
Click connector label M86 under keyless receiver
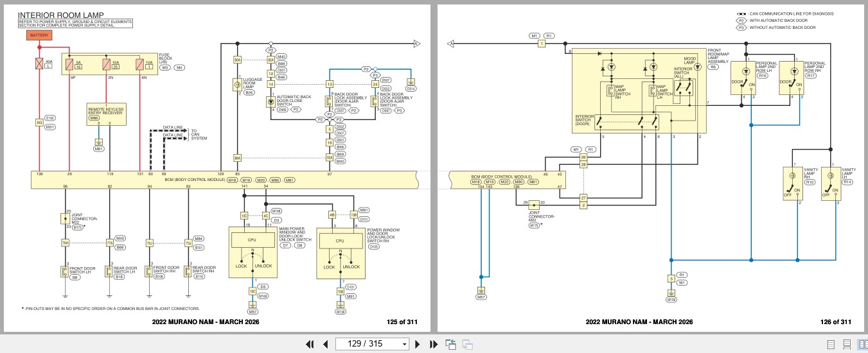click(94, 118)
